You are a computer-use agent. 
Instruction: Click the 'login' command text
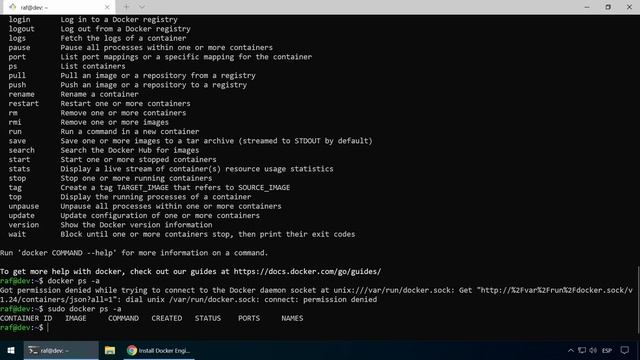[x=19, y=20]
